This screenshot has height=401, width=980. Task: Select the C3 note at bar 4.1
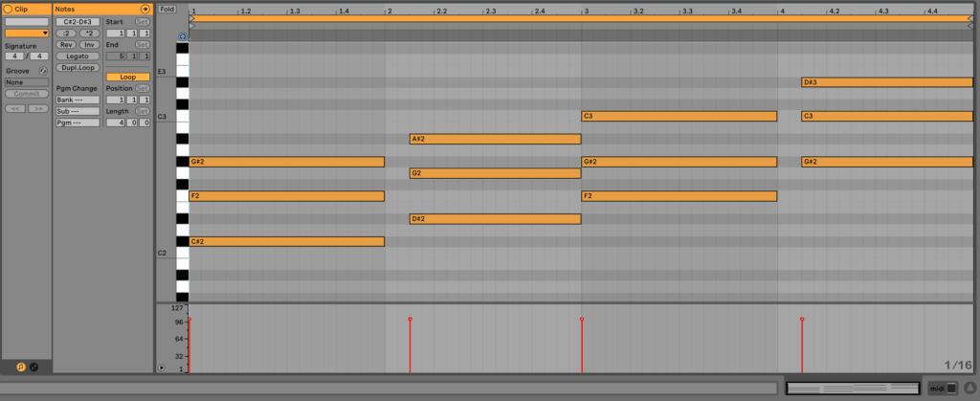point(887,116)
